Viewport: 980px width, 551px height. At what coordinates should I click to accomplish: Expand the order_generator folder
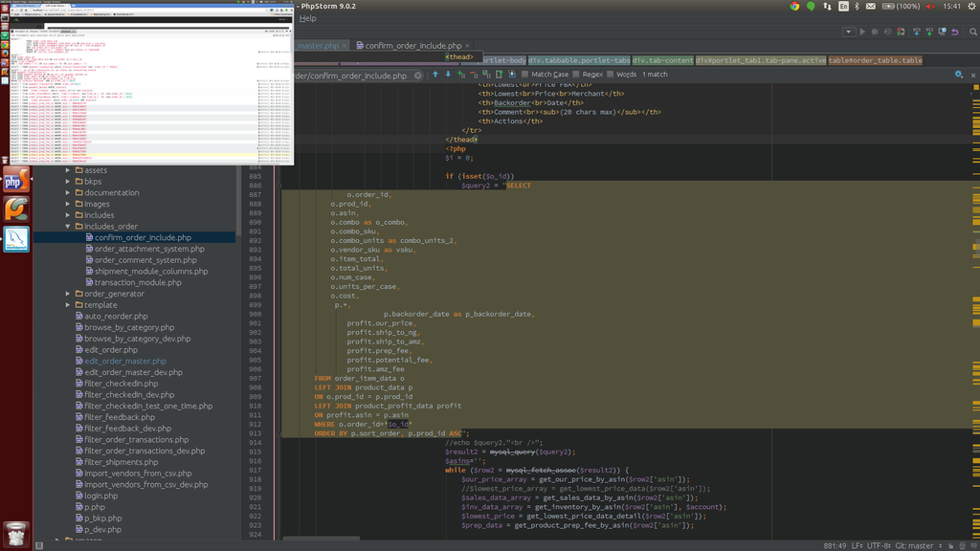click(68, 294)
